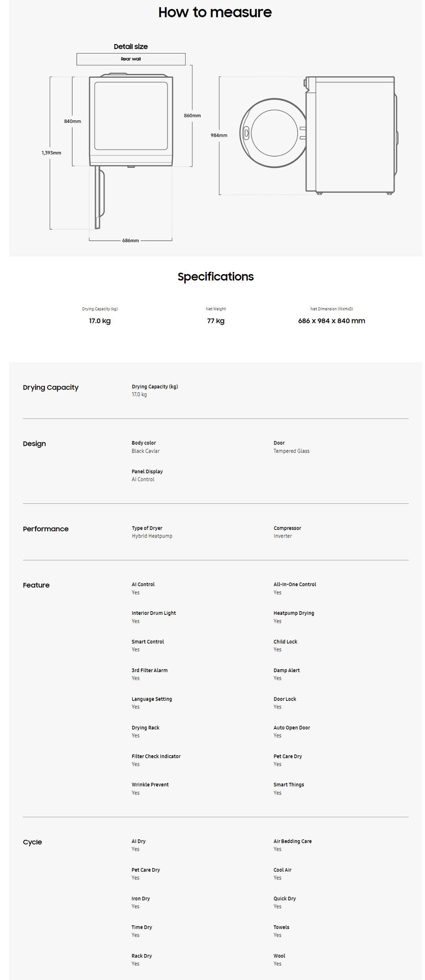Image resolution: width=425 pixels, height=980 pixels.
Task: Click the 1,393mm dimension label
Action: pos(52,153)
